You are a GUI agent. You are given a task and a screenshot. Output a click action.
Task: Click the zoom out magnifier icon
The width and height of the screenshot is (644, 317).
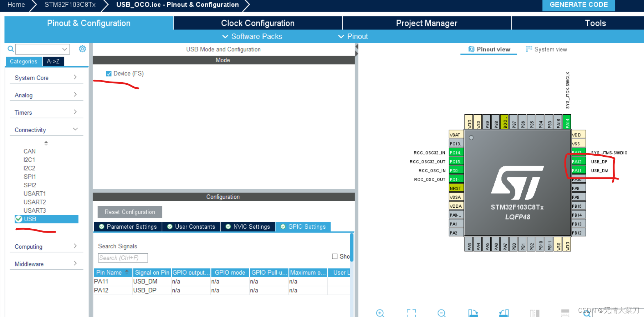pyautogui.click(x=441, y=313)
